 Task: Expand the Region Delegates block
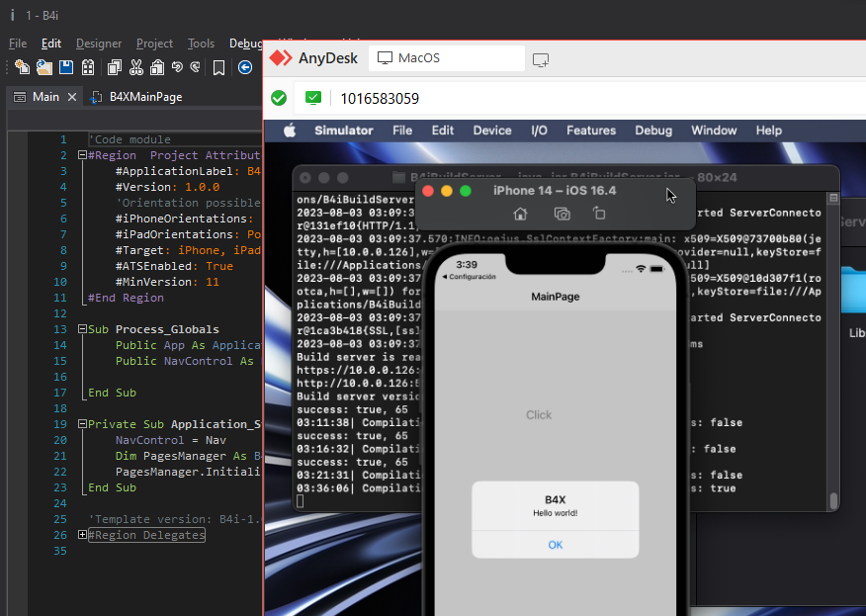tap(82, 535)
